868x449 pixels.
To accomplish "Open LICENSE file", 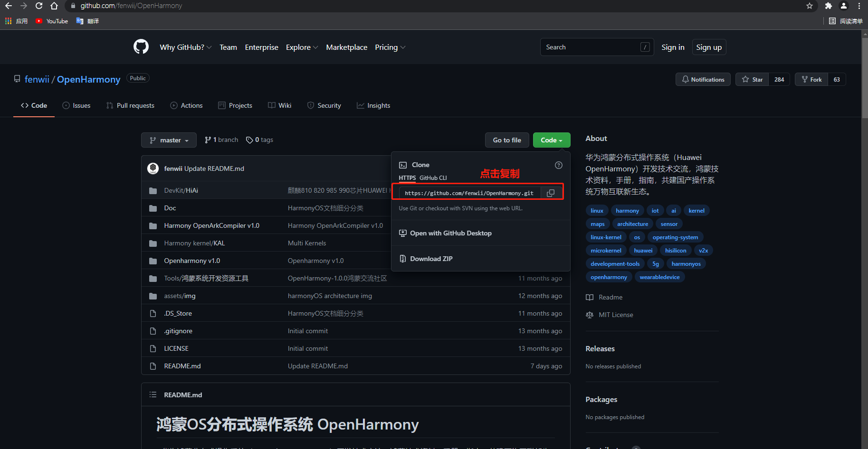I will [x=176, y=348].
